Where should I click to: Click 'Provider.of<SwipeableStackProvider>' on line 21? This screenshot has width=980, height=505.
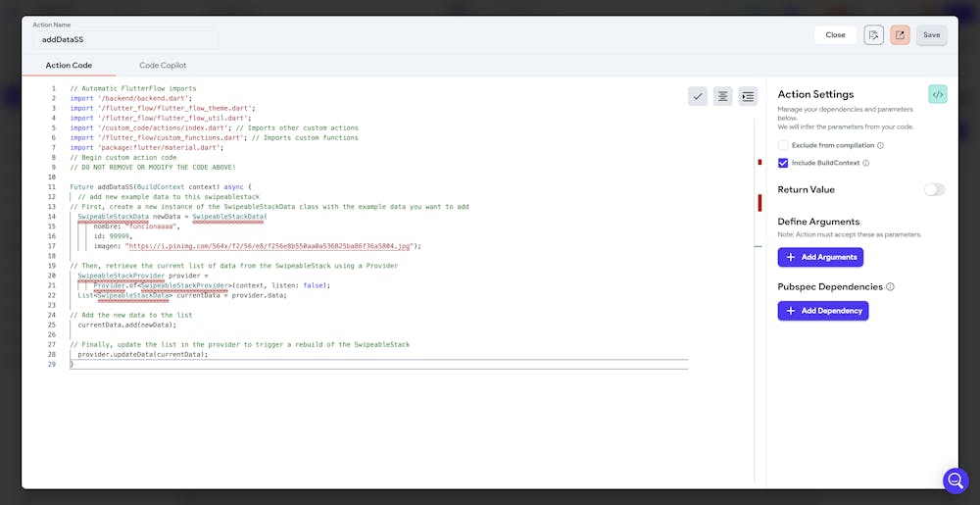coord(163,285)
